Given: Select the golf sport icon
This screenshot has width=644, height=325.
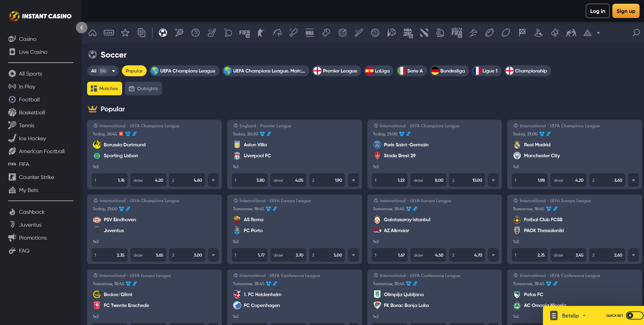Looking at the screenshot, I should [539, 33].
